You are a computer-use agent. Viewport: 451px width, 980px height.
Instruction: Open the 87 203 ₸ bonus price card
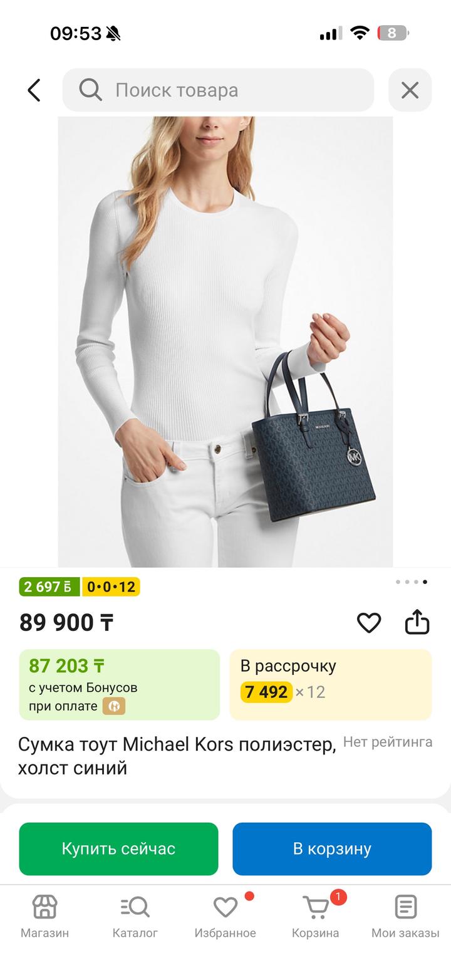pyautogui.click(x=120, y=685)
